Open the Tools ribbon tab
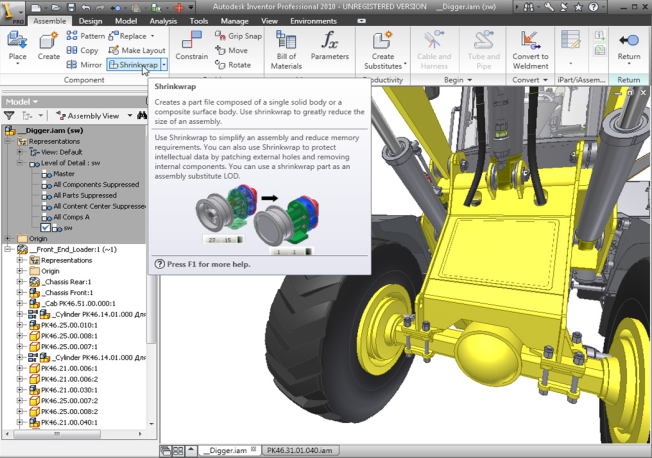652x458 pixels. 199,21
